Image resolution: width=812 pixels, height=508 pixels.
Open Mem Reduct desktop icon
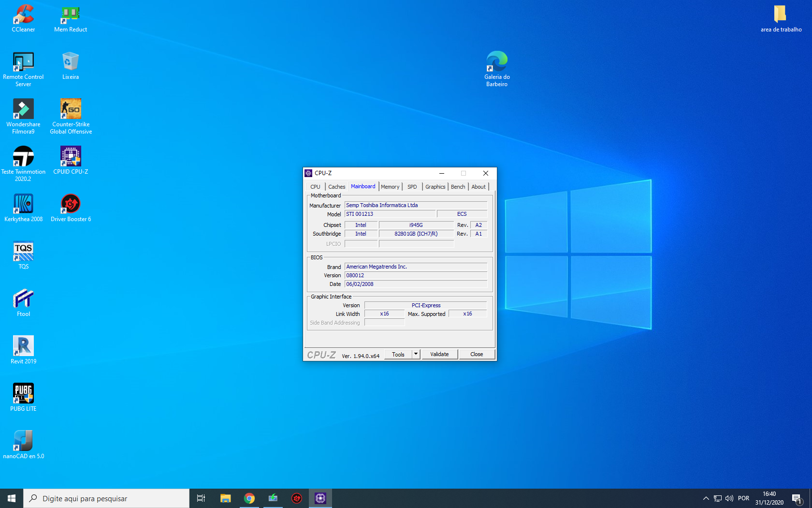pos(71,18)
